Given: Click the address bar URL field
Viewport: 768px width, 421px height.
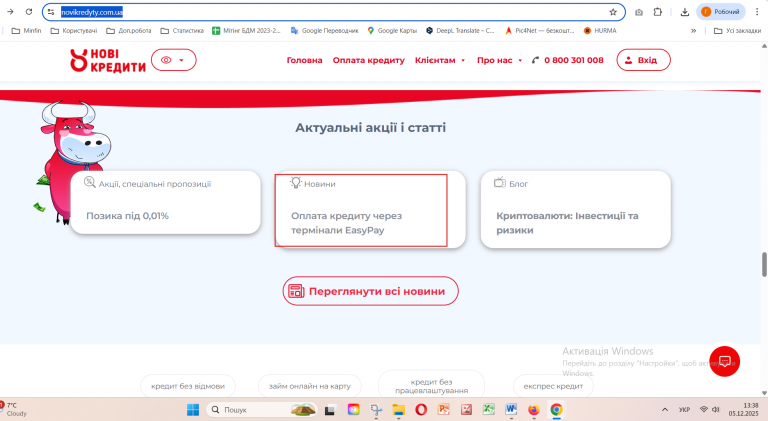Looking at the screenshot, I should (333, 12).
